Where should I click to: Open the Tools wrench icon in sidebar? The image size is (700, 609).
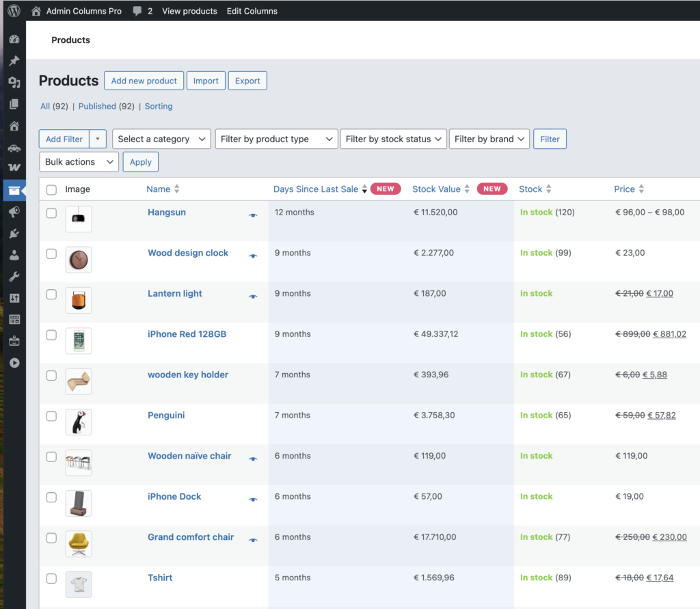[14, 277]
